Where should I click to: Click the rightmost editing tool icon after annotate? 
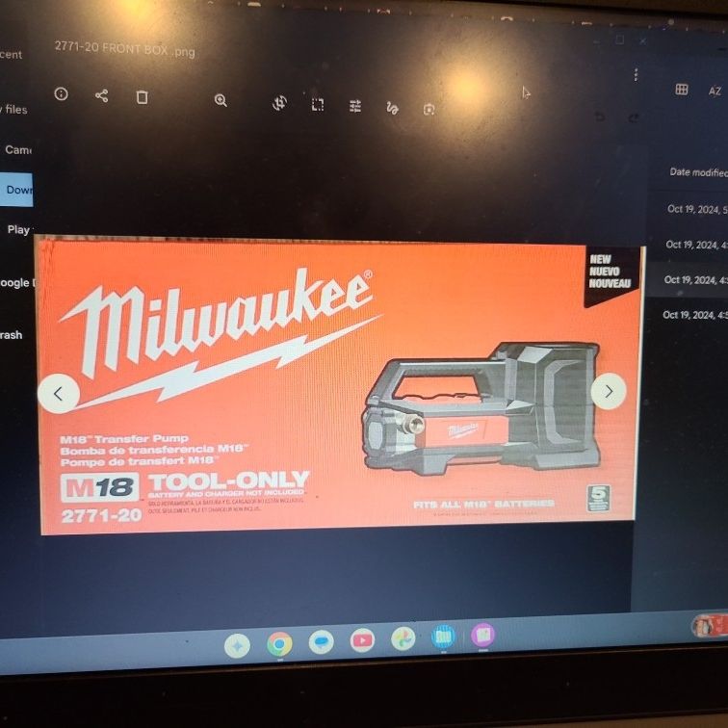pyautogui.click(x=429, y=110)
